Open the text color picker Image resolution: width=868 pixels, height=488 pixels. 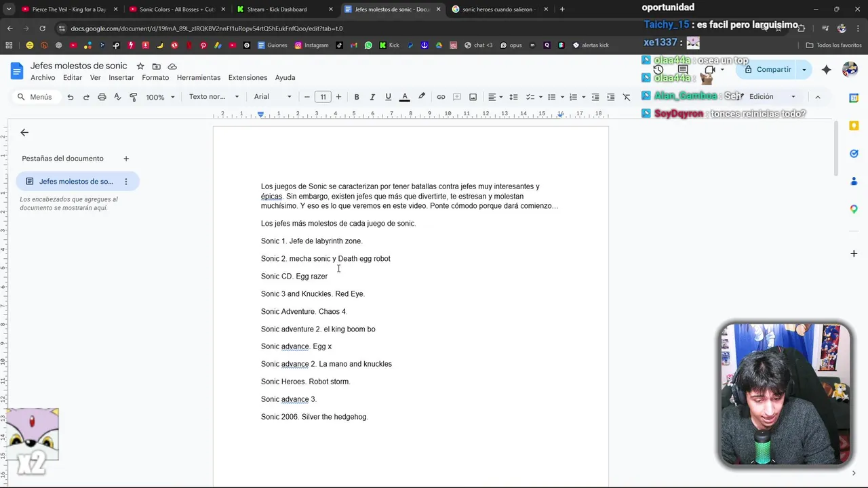405,97
